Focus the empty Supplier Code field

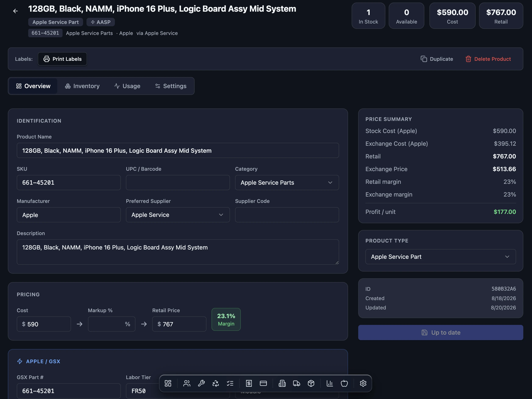click(x=287, y=215)
